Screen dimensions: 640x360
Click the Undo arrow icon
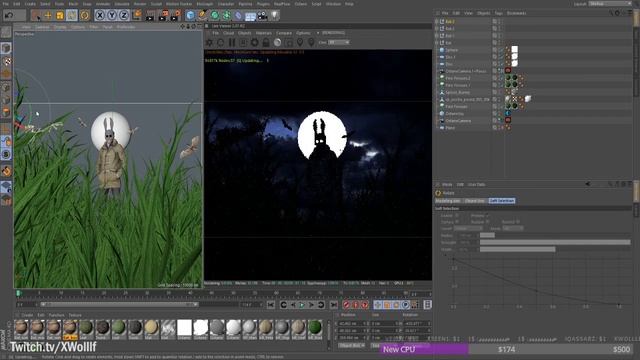[9, 16]
